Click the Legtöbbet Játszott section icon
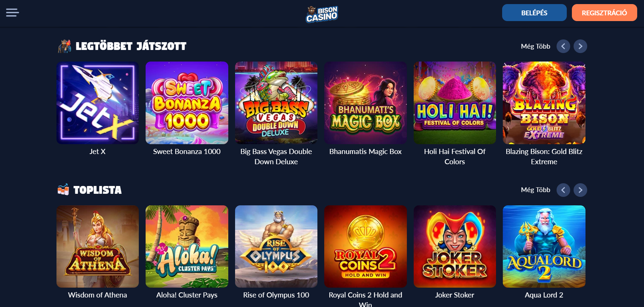Viewport: 644px width, 307px height. point(64,46)
